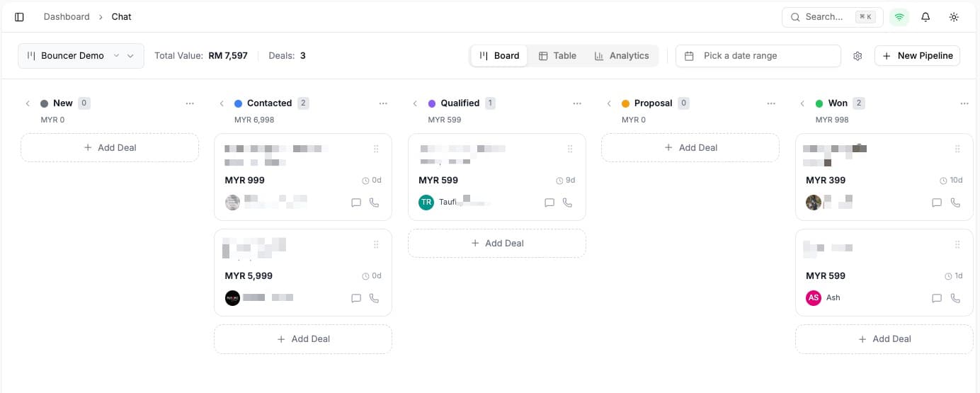980x393 pixels.
Task: Add Deal in the Won column
Action: click(884, 339)
